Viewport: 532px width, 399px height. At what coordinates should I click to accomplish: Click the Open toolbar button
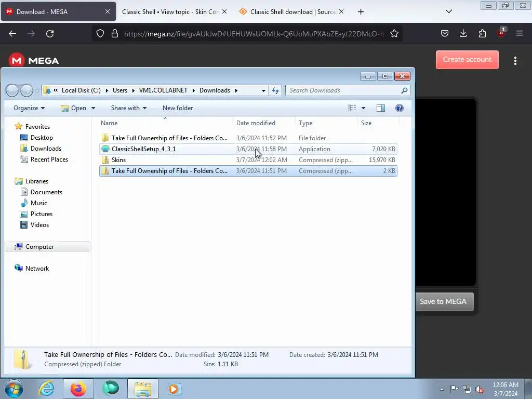click(74, 108)
